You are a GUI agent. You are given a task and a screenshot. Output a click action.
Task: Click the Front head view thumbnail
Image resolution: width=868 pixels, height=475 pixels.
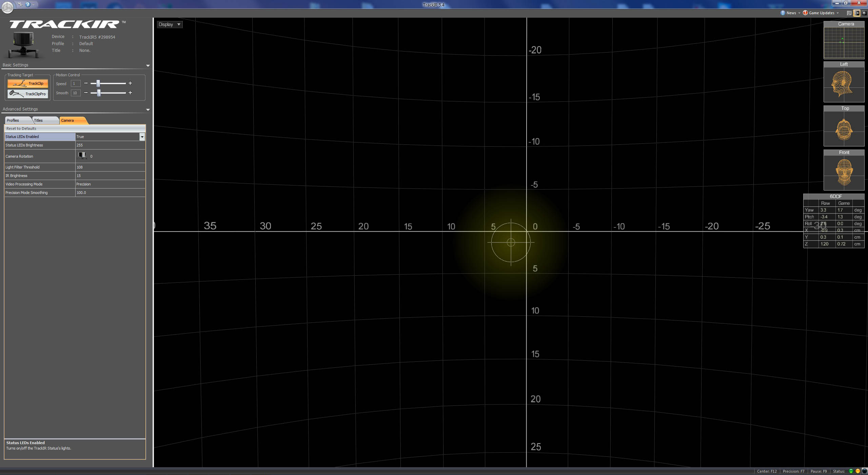click(x=844, y=173)
